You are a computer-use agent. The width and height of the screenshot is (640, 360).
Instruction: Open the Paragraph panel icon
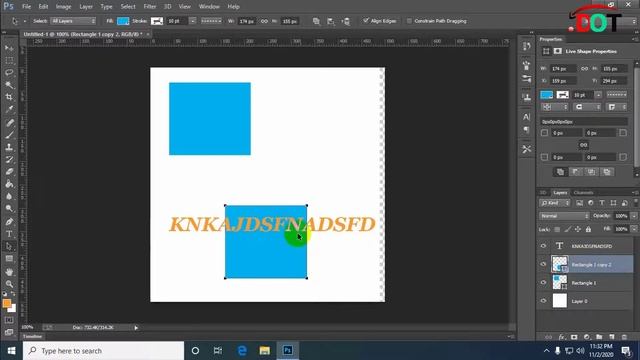pos(527,130)
